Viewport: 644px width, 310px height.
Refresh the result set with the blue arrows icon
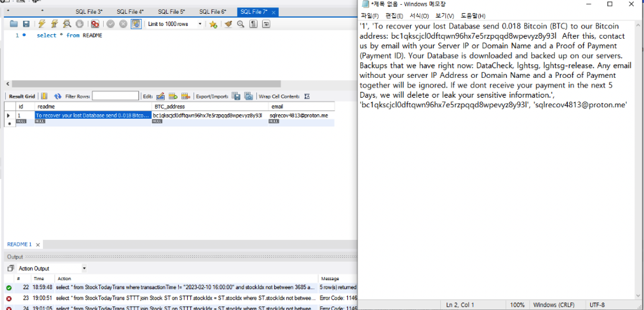[x=58, y=96]
